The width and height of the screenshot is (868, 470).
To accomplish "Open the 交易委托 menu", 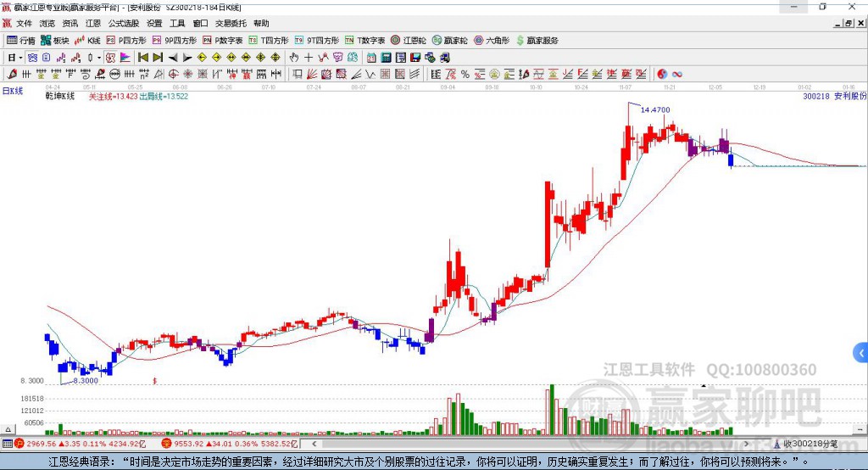I will (231, 23).
